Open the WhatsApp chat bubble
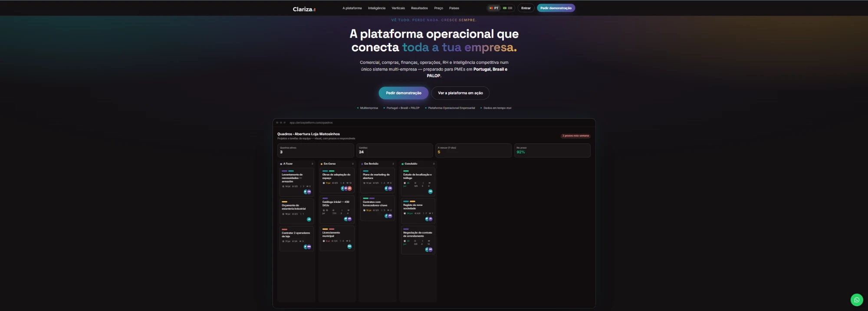 click(856, 300)
